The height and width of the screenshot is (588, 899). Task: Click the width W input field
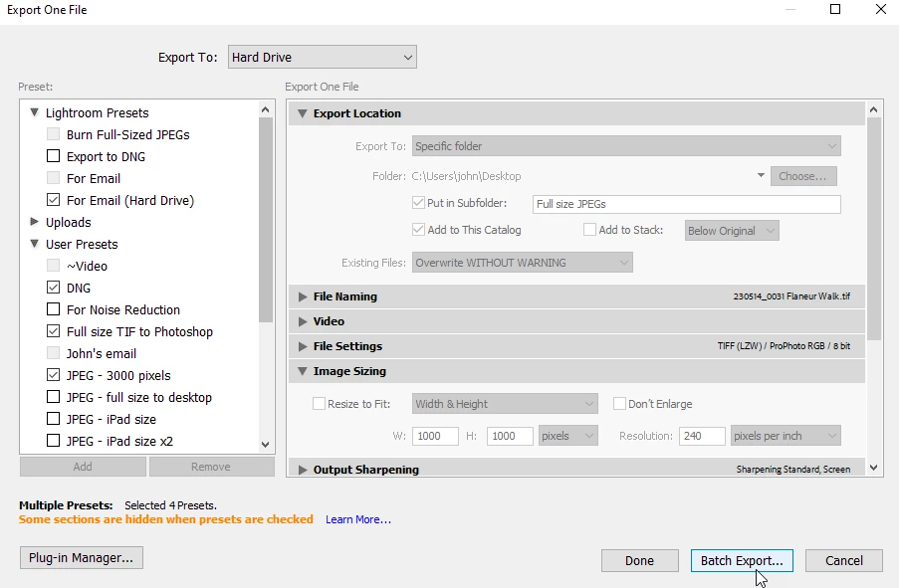point(435,436)
